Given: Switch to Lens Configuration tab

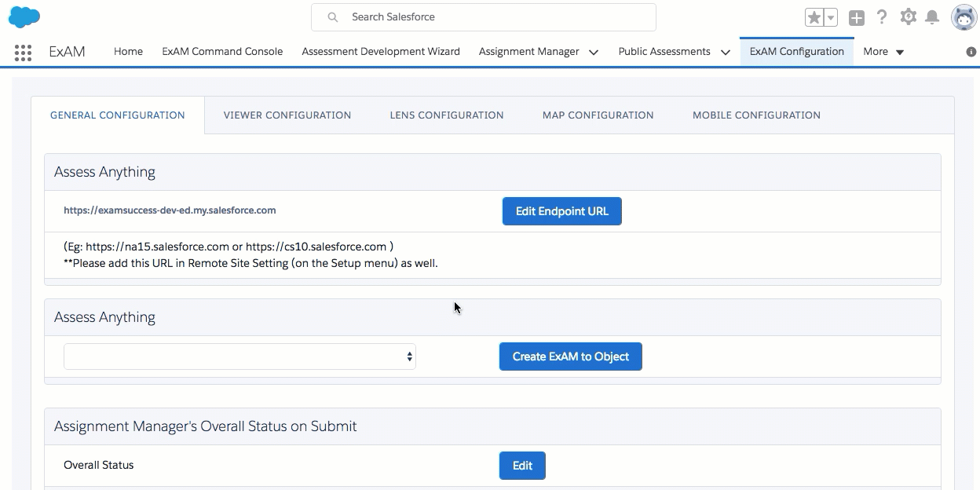Looking at the screenshot, I should pos(447,115).
